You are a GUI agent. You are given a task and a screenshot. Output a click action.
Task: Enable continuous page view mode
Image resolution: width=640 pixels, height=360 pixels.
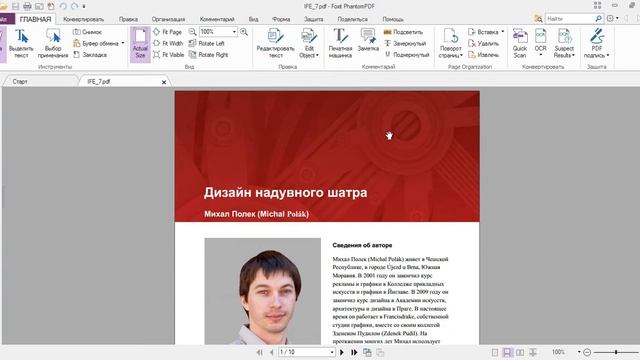pos(507,352)
